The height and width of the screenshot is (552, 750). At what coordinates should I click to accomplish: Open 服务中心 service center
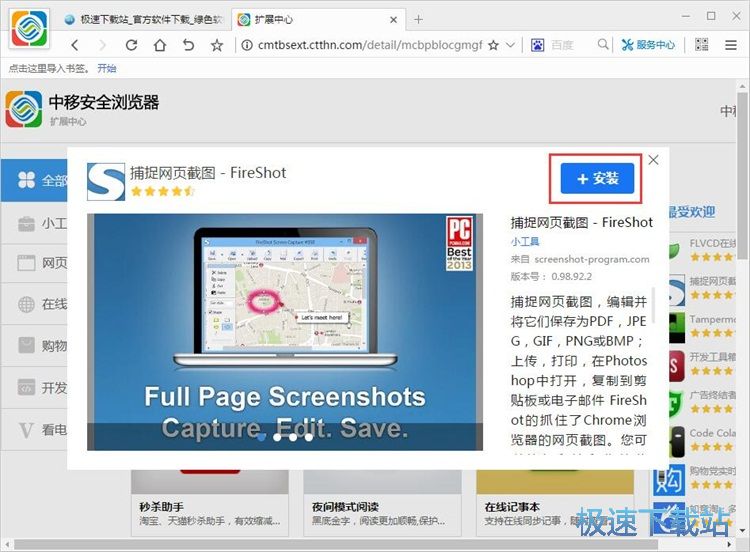648,45
